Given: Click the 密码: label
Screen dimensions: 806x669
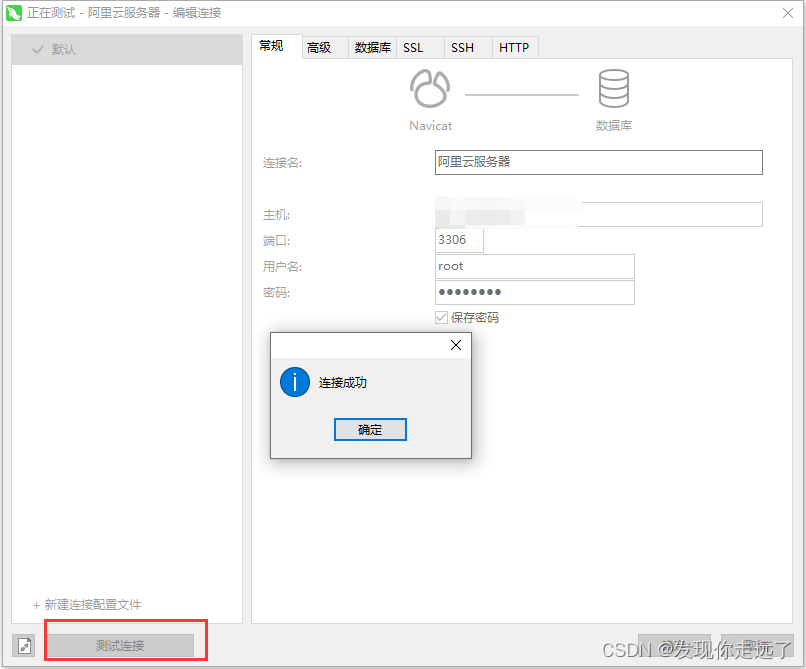Looking at the screenshot, I should pyautogui.click(x=277, y=293).
